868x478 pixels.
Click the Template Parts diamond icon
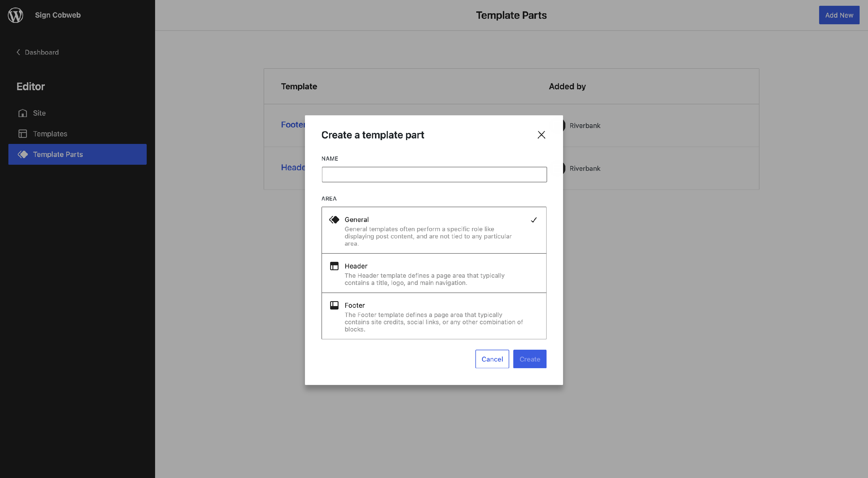click(23, 155)
